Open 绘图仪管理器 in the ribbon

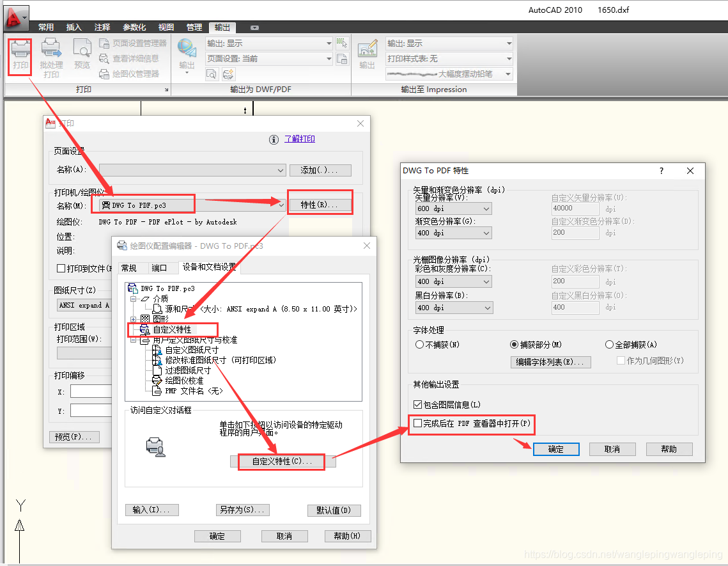point(130,74)
